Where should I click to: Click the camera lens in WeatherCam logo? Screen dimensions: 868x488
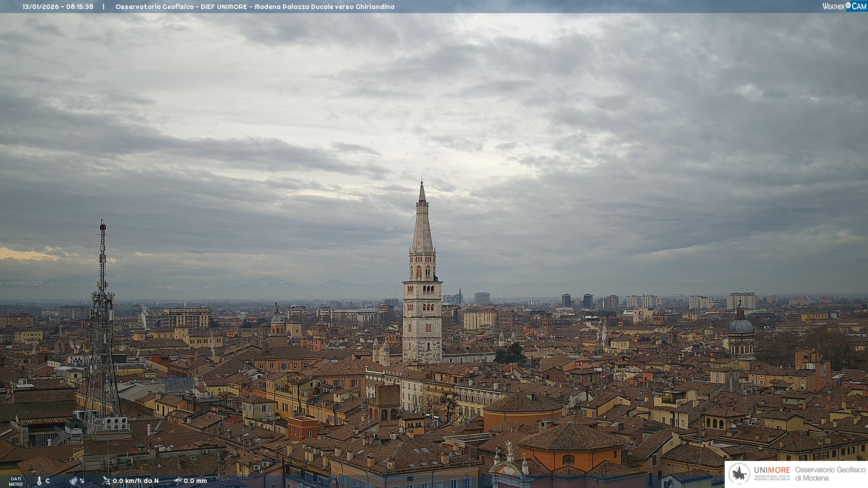pos(848,5)
